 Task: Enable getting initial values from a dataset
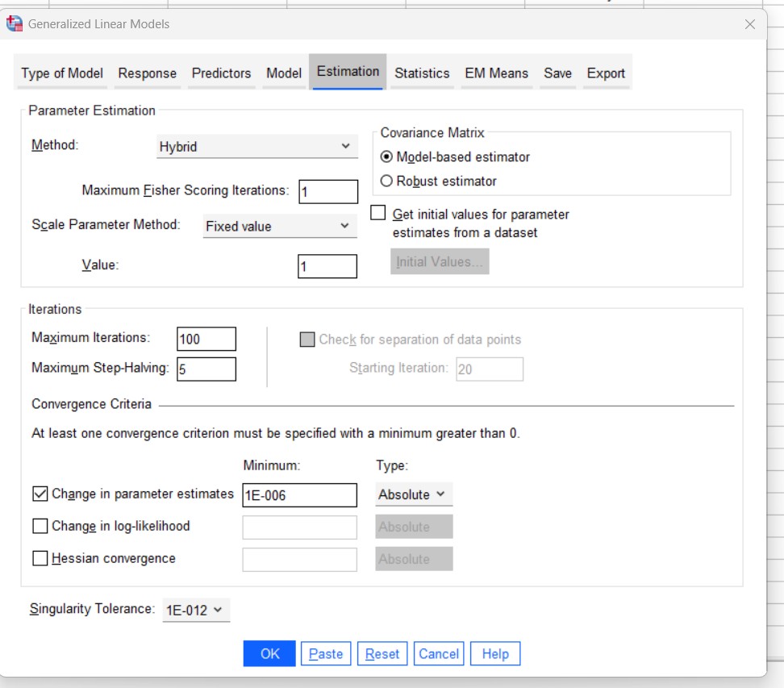click(x=378, y=214)
